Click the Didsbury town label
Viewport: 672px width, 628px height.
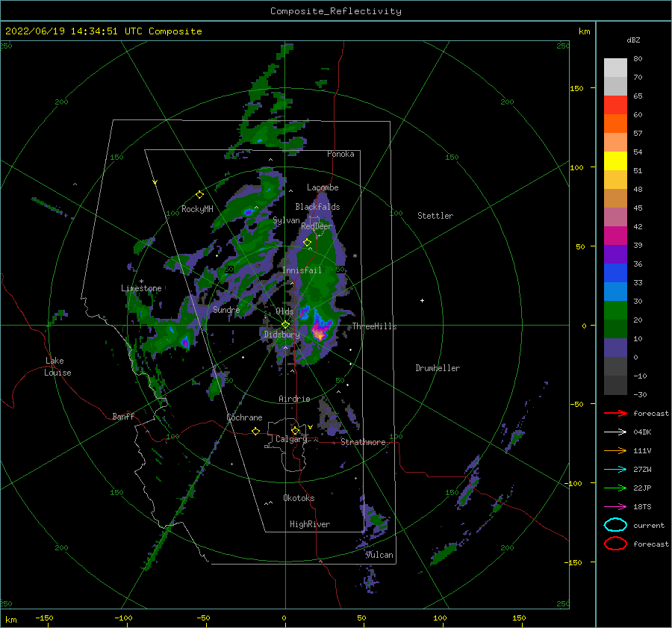pos(281,335)
